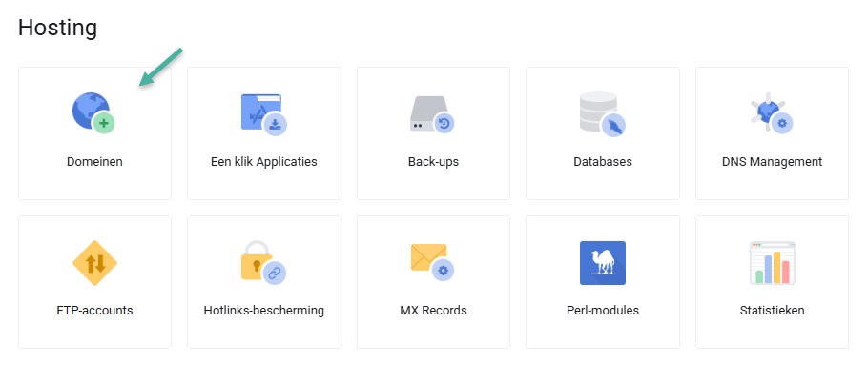
Task: Open the Perl-modules camel icon
Action: 603,263
